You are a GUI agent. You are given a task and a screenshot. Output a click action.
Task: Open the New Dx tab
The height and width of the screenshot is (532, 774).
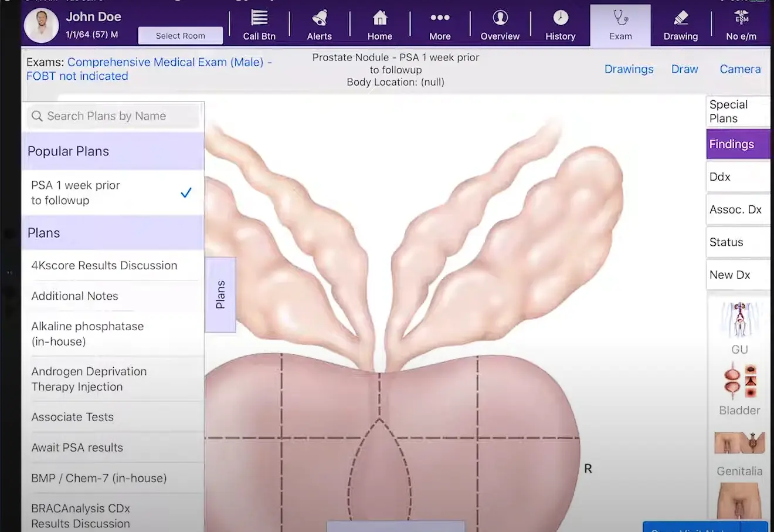pyautogui.click(x=736, y=275)
